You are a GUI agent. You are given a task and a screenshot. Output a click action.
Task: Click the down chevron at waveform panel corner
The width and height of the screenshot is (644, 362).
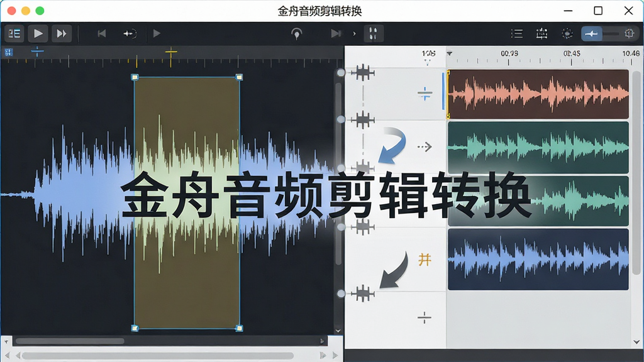tap(338, 331)
